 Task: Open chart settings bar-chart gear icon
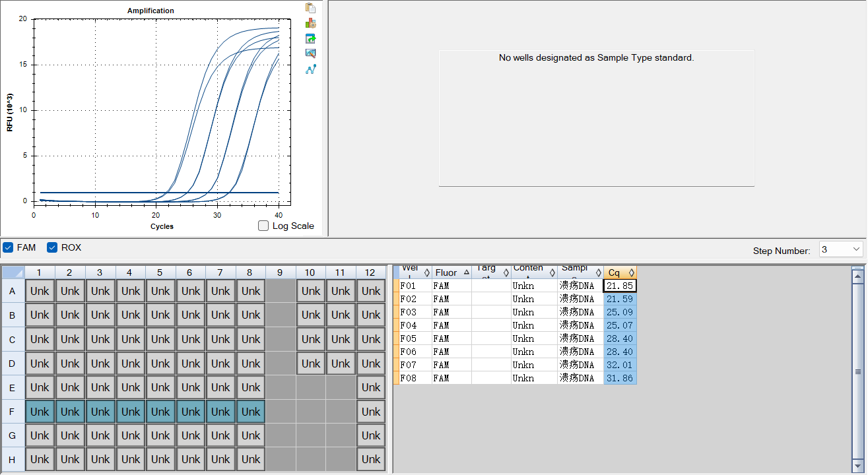point(311,23)
